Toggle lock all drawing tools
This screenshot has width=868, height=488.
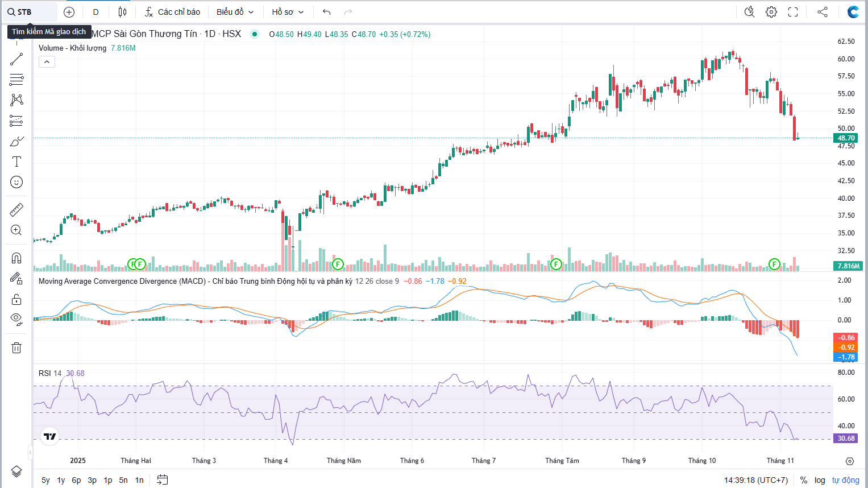tap(16, 299)
